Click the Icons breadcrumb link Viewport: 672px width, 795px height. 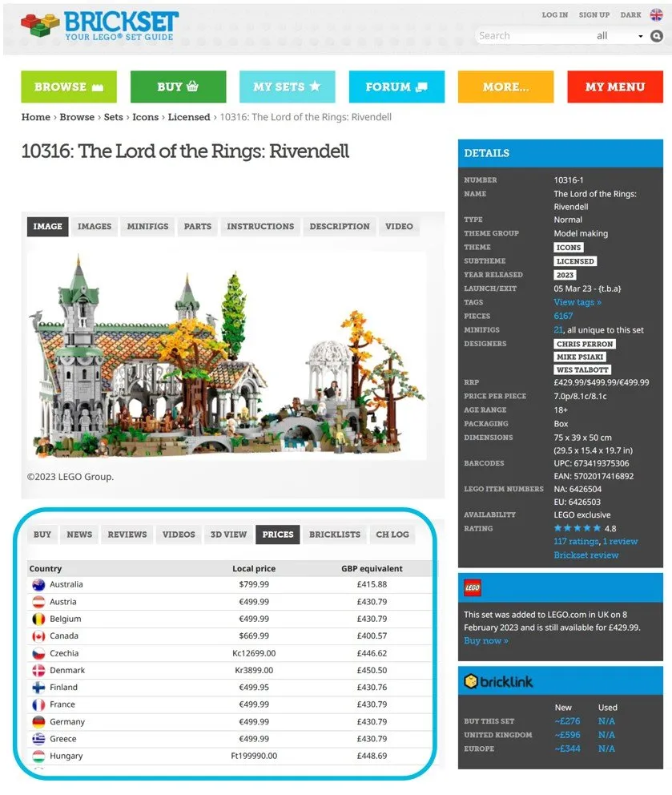pyautogui.click(x=146, y=117)
